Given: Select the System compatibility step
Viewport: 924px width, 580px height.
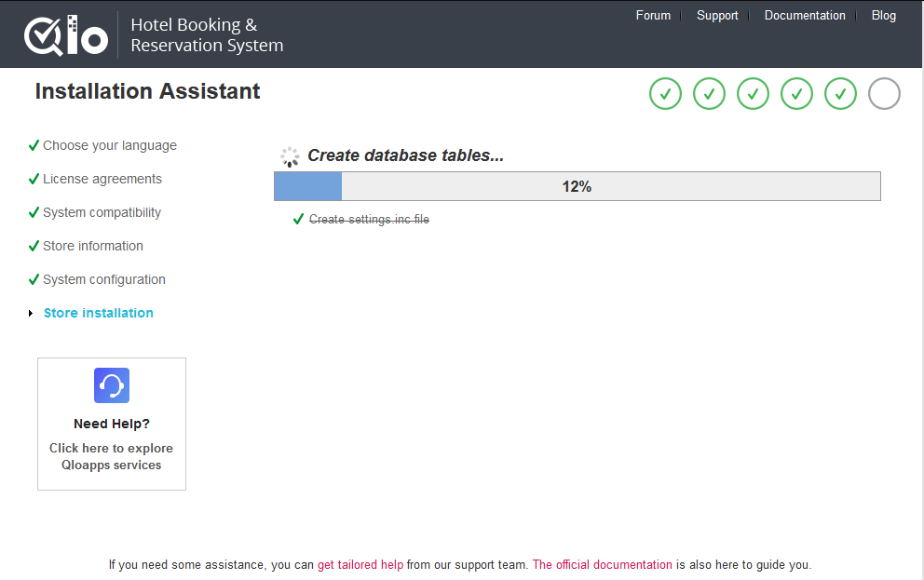Looking at the screenshot, I should click(102, 212).
